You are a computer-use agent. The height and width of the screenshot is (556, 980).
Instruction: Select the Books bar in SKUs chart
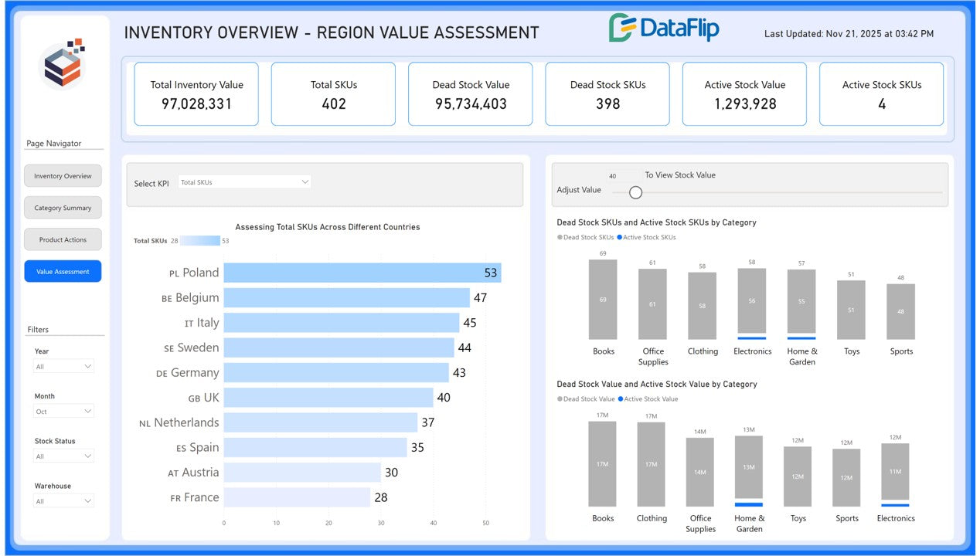coord(603,300)
